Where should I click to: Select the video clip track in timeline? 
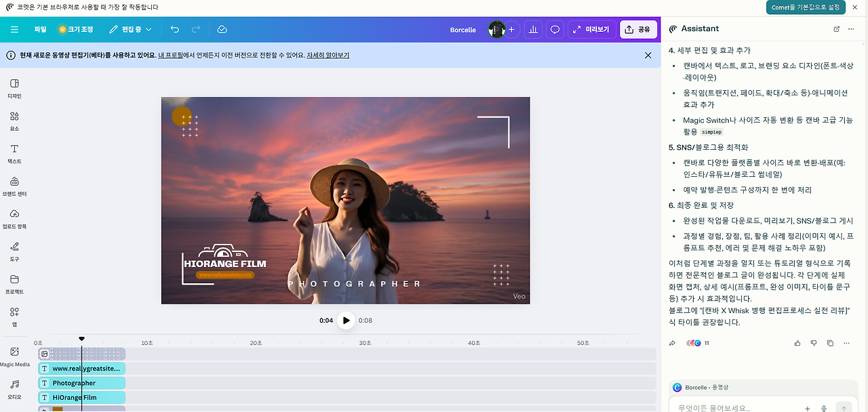(81, 354)
